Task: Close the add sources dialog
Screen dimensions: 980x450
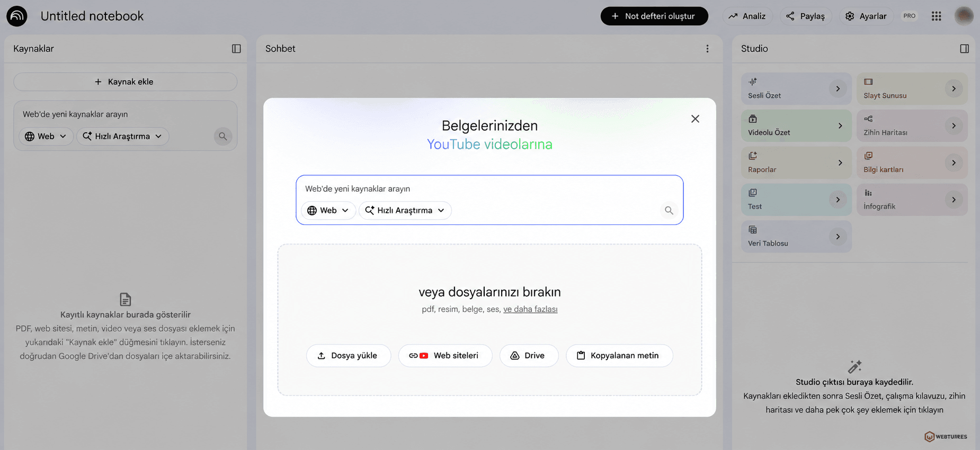Action: tap(695, 119)
